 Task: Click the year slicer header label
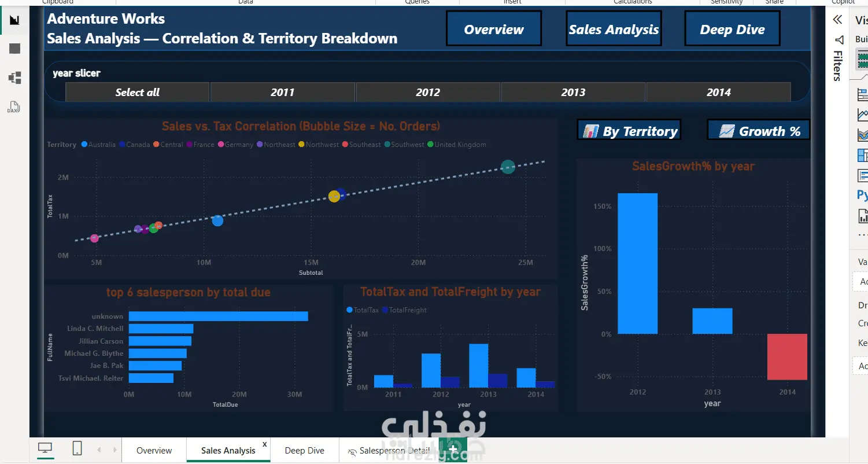[x=76, y=73]
